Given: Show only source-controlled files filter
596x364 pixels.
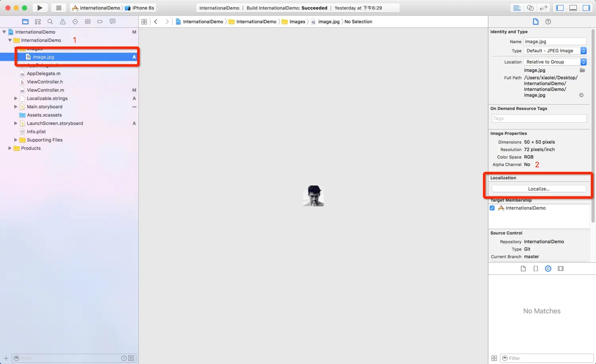Looking at the screenshot, I should (131, 358).
